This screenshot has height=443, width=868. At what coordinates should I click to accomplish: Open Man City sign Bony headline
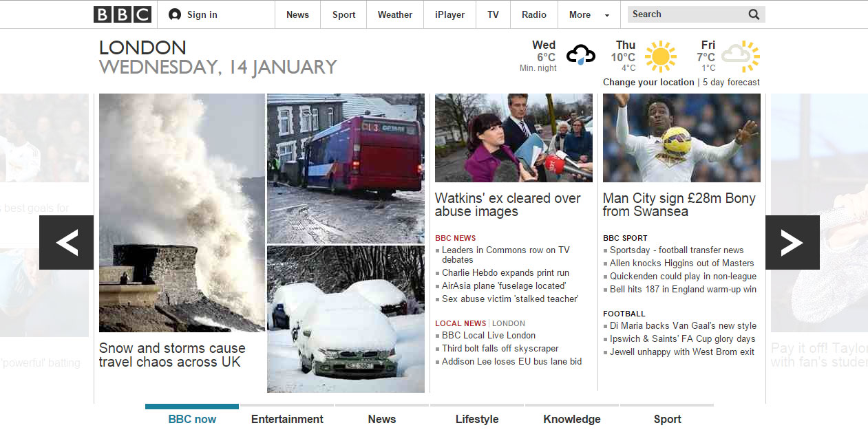679,204
